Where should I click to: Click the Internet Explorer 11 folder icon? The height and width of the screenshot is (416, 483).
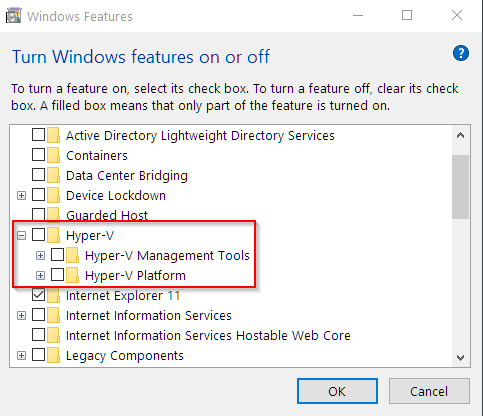(x=53, y=295)
